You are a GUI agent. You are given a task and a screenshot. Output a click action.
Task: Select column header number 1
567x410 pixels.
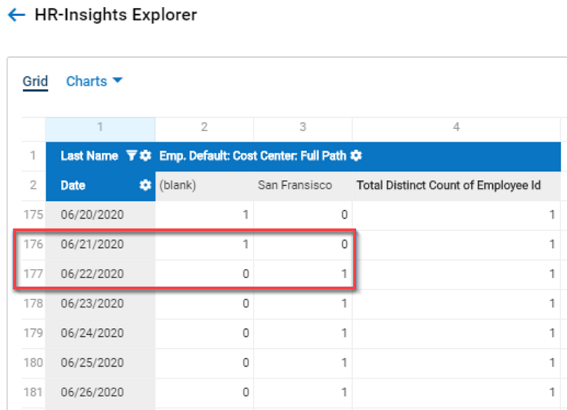tap(100, 127)
